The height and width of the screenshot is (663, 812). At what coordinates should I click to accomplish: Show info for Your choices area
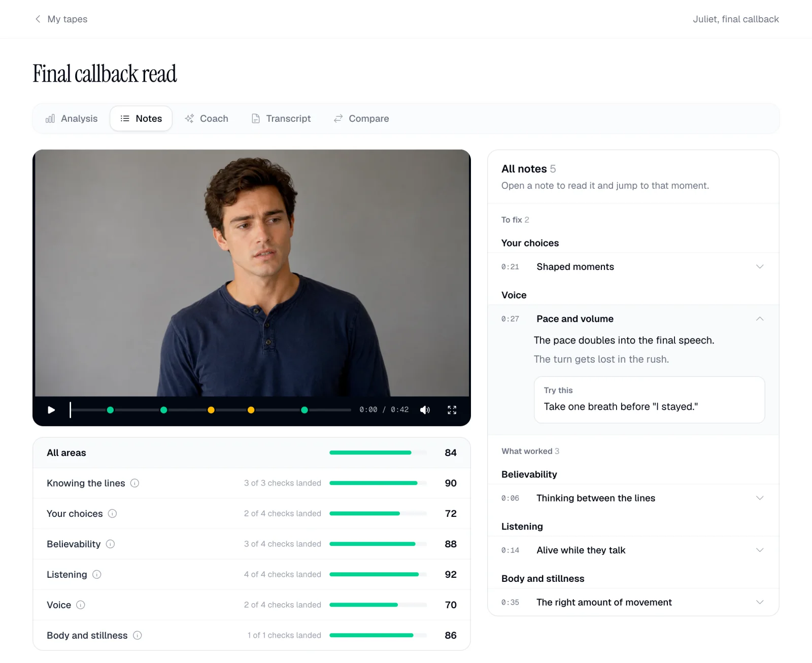tap(112, 513)
